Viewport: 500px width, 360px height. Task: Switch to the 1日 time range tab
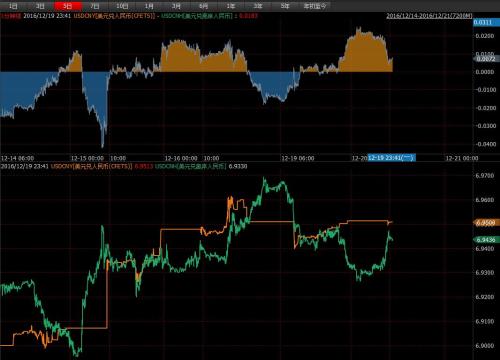pyautogui.click(x=13, y=6)
